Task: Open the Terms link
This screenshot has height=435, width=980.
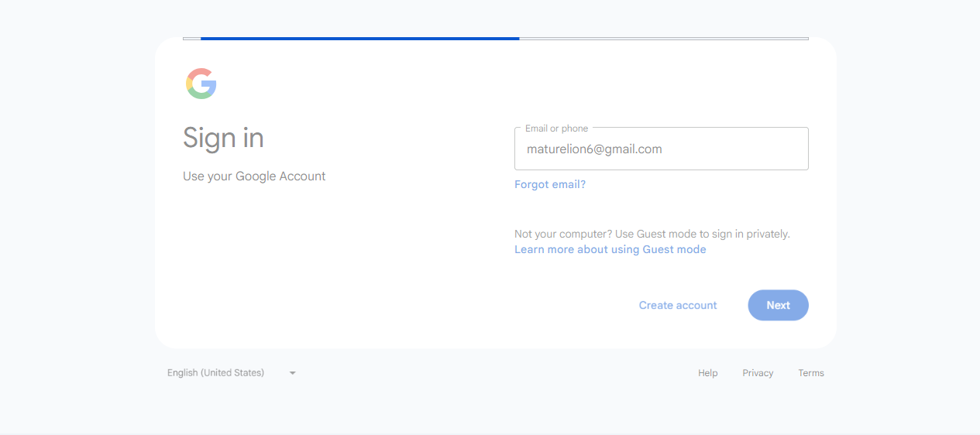Action: [811, 373]
